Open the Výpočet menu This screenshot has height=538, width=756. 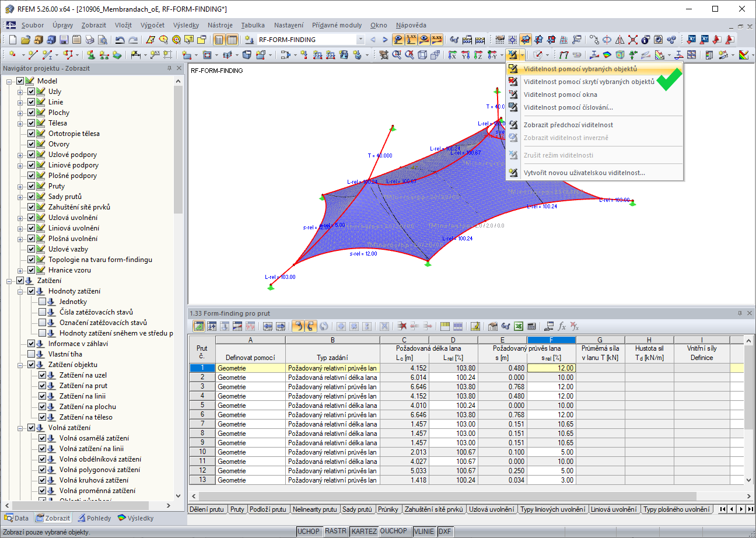click(x=152, y=25)
